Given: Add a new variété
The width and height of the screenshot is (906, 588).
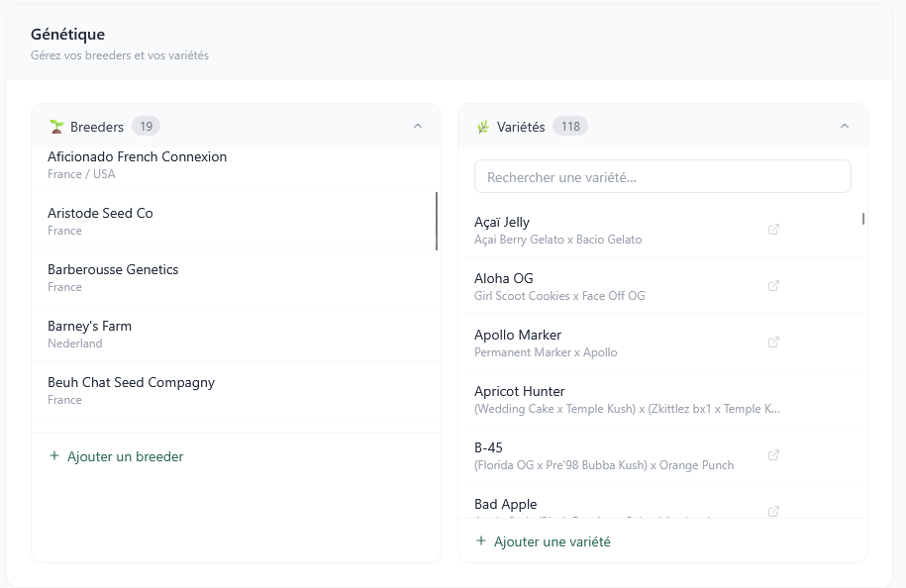Looking at the screenshot, I should point(544,541).
